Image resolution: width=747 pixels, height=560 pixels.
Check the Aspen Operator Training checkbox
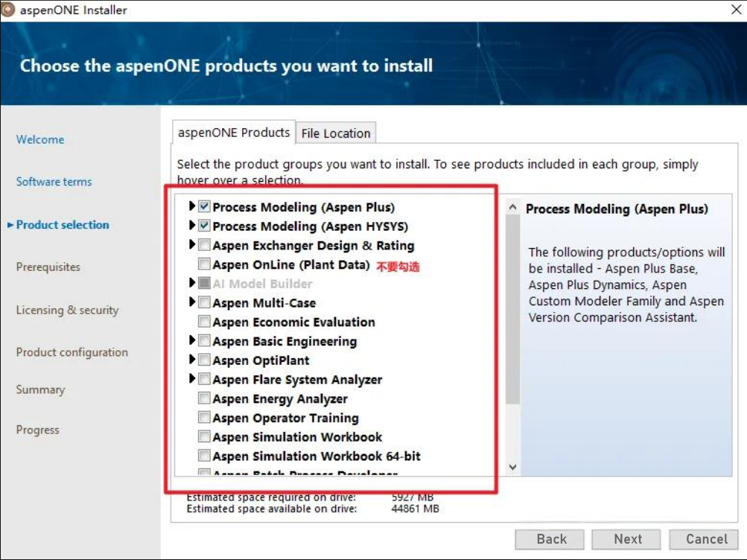click(204, 417)
